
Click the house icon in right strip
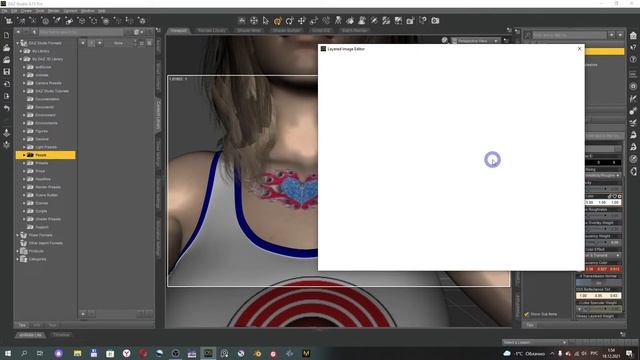633,36
